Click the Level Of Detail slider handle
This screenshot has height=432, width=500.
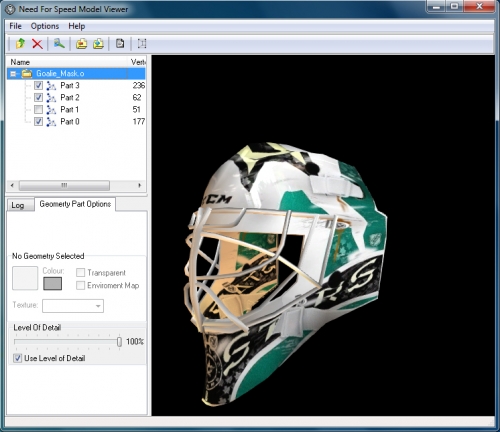(x=119, y=342)
